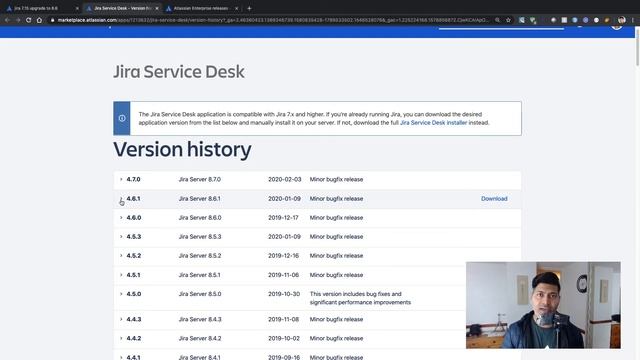Click the zoom magnifier icon in address bar
The width and height of the screenshot is (640, 360).
(x=498, y=20)
